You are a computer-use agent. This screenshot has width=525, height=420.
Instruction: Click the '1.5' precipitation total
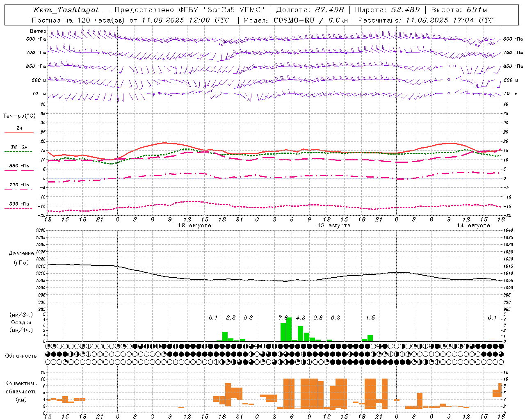coord(370,318)
